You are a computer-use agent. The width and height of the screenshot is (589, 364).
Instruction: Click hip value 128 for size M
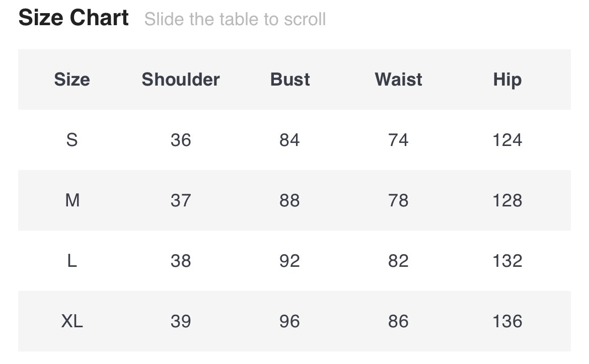pyautogui.click(x=507, y=200)
